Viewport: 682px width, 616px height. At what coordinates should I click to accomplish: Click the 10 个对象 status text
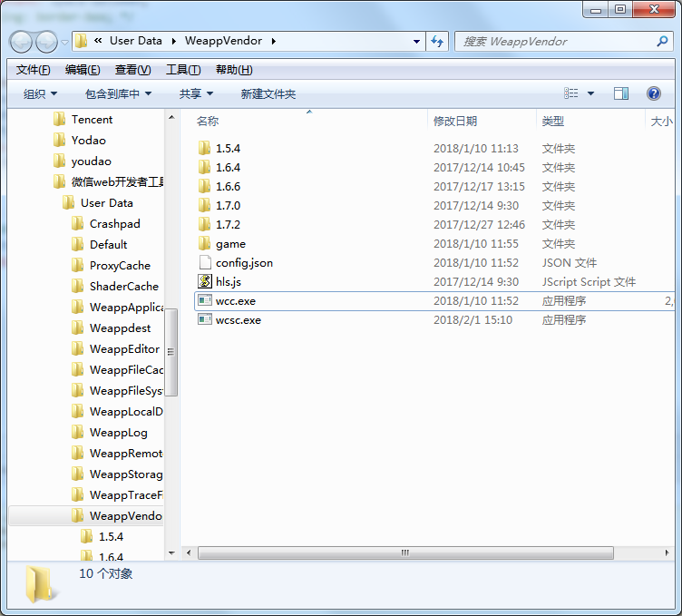coord(106,573)
